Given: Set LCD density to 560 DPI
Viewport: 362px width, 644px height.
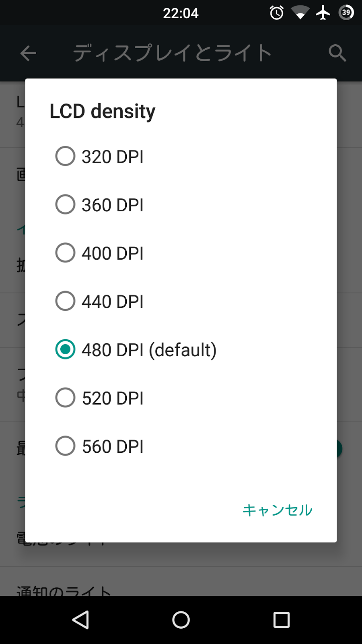Looking at the screenshot, I should tap(65, 446).
